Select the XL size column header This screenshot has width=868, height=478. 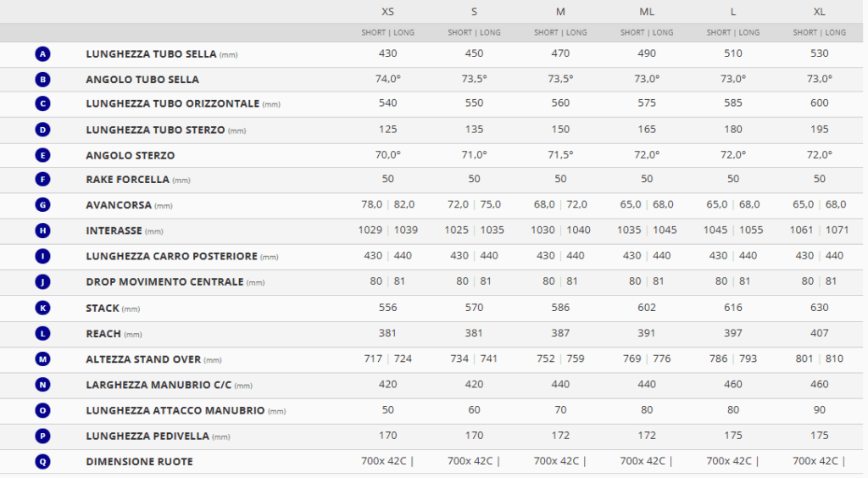tap(819, 12)
